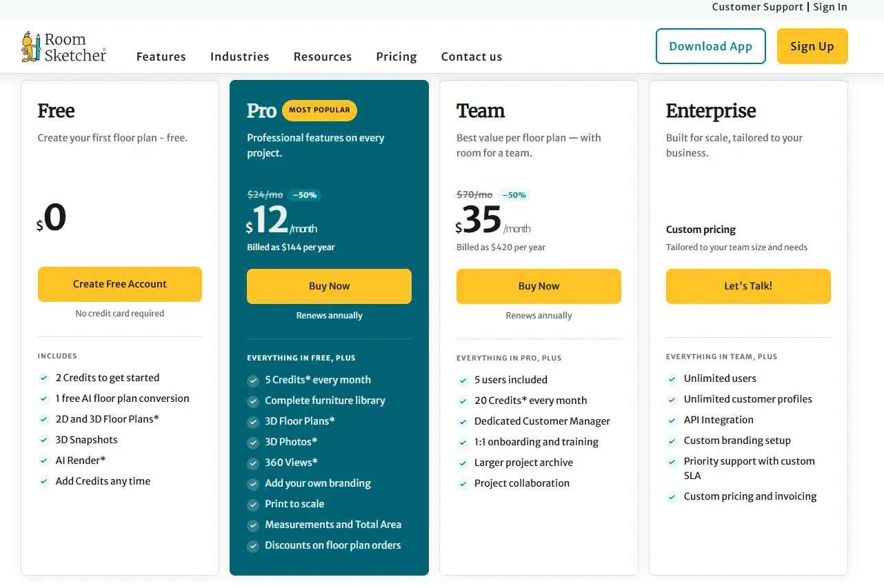Click the Let's Talk! button

pyautogui.click(x=748, y=286)
